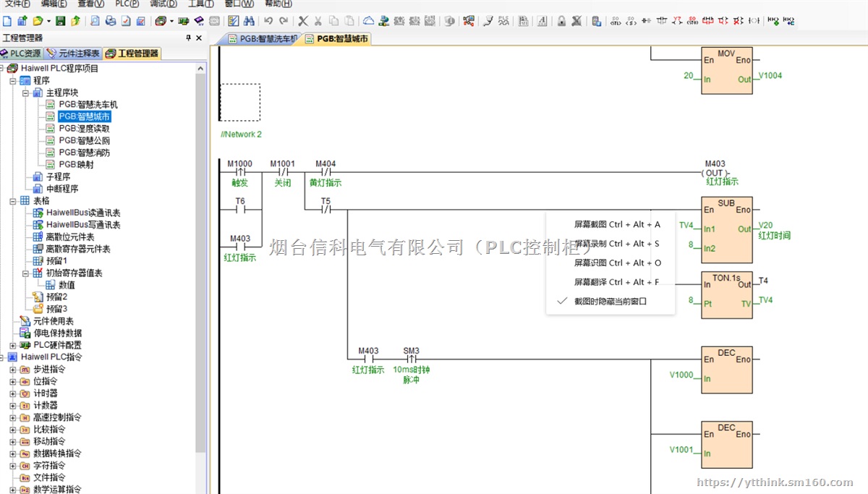Click the STL instruction insert icon

click(x=615, y=21)
